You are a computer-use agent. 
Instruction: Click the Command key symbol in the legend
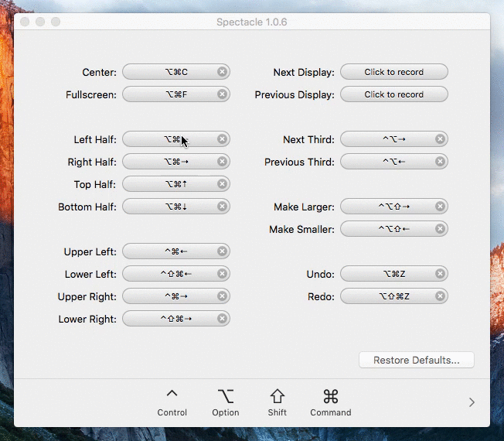[331, 396]
